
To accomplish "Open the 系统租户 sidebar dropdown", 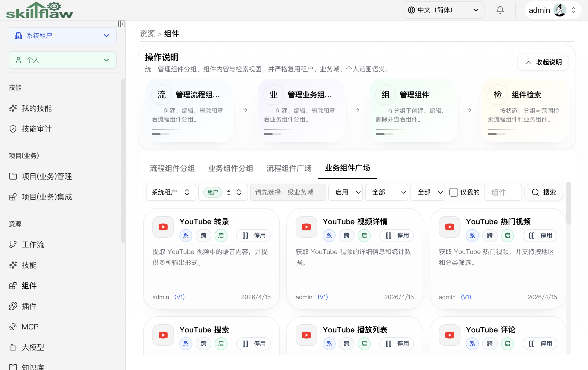I will click(63, 36).
